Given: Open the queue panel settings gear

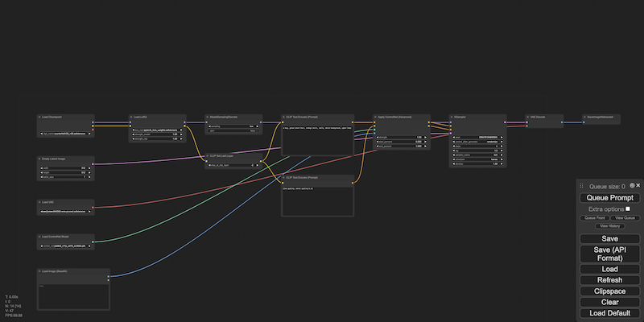Looking at the screenshot, I should tap(632, 185).
